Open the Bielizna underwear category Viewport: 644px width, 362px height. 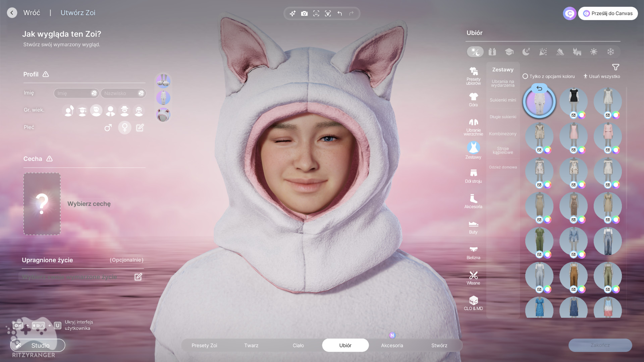coord(473,252)
